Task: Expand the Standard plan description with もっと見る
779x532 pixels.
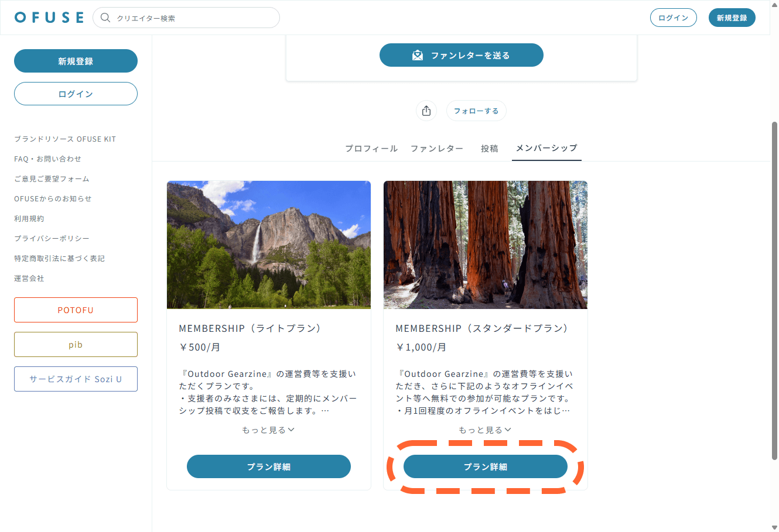Action: 485,430
